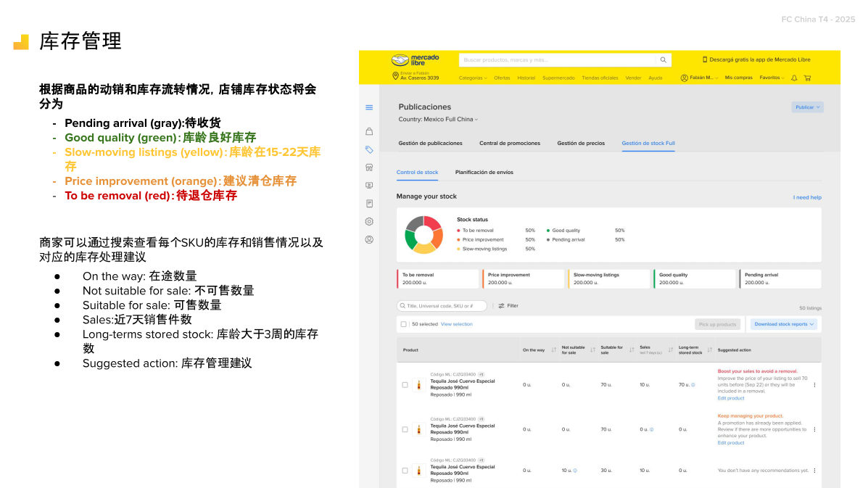The image size is (868, 488).
Task: Open three-dot menu on no recommendations row
Action: click(815, 471)
